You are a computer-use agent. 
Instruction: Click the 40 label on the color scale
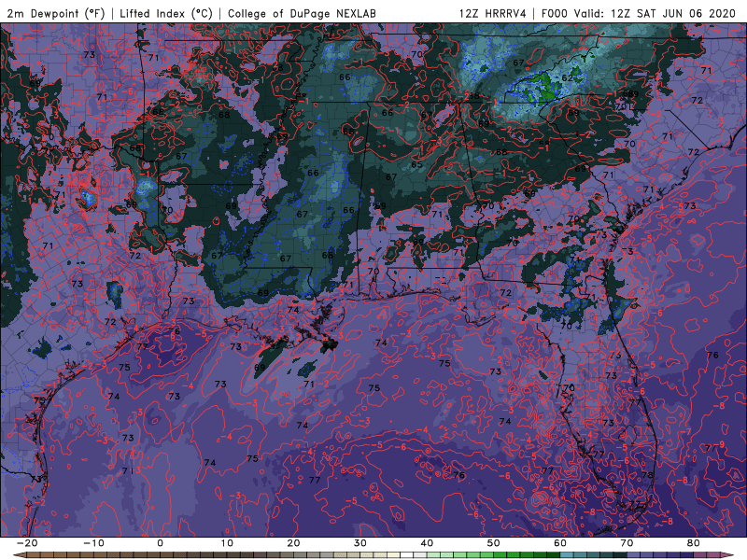coord(427,543)
